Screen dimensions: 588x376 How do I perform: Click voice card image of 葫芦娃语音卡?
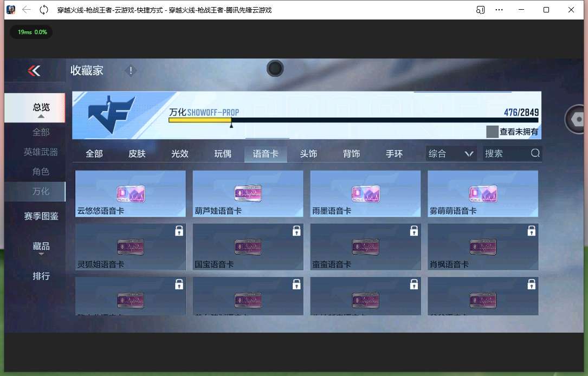(x=248, y=193)
